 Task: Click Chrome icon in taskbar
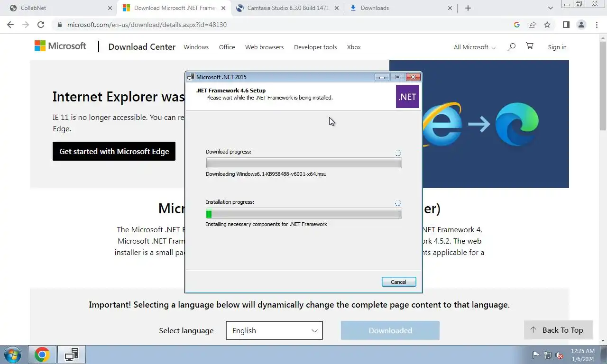click(42, 355)
